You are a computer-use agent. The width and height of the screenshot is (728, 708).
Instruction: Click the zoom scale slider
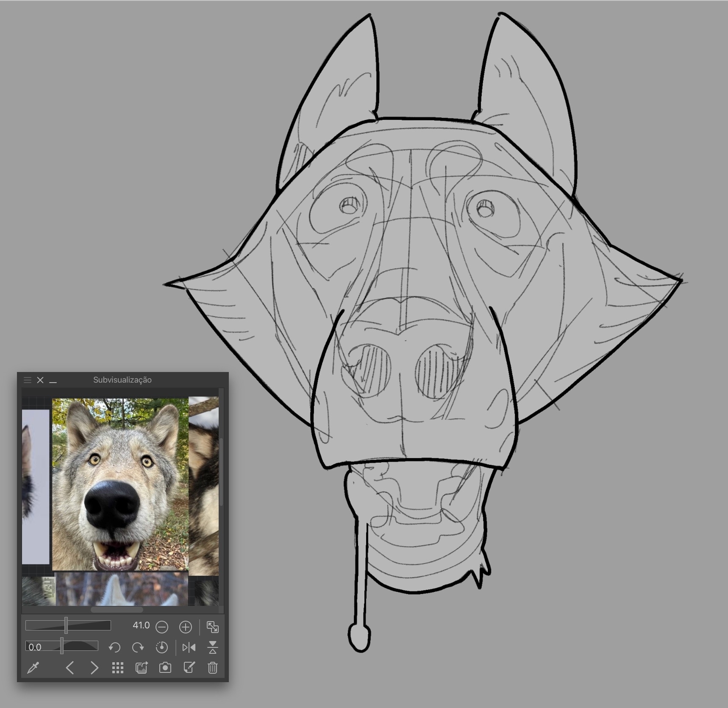click(x=68, y=625)
